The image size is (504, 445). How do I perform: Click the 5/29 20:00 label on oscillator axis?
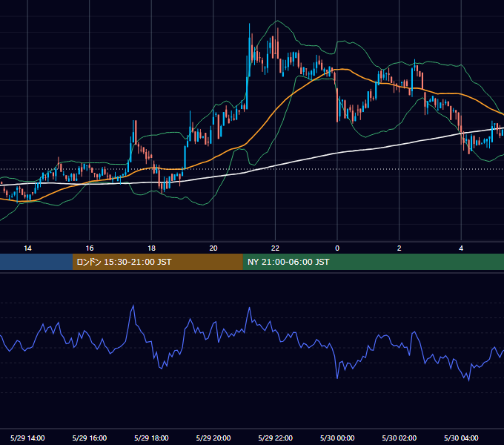(x=213, y=438)
